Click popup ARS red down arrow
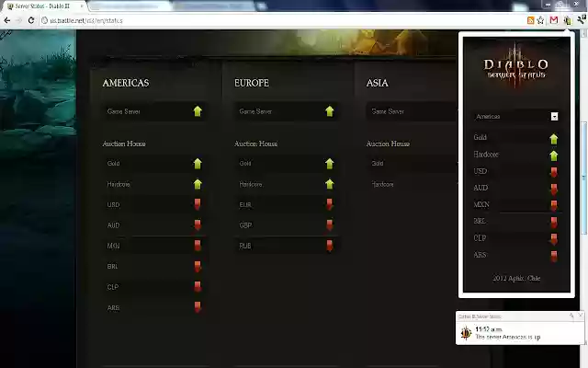588x368 pixels. pos(553,256)
